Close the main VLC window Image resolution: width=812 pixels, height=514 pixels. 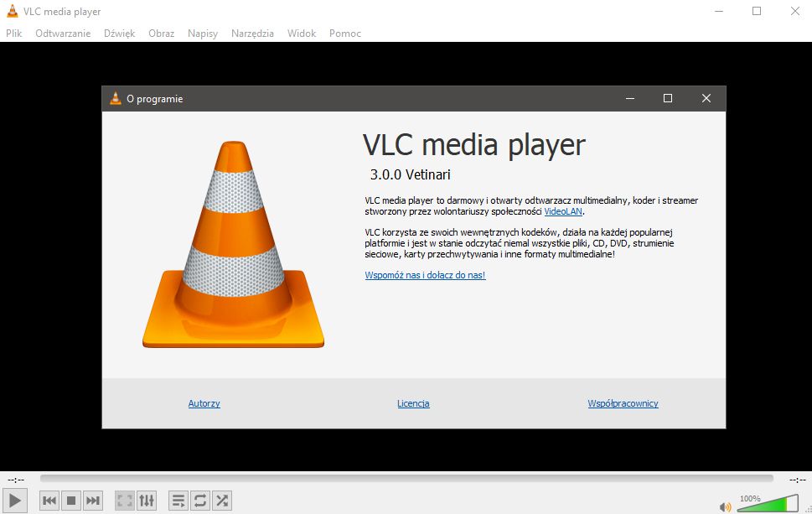pyautogui.click(x=795, y=11)
